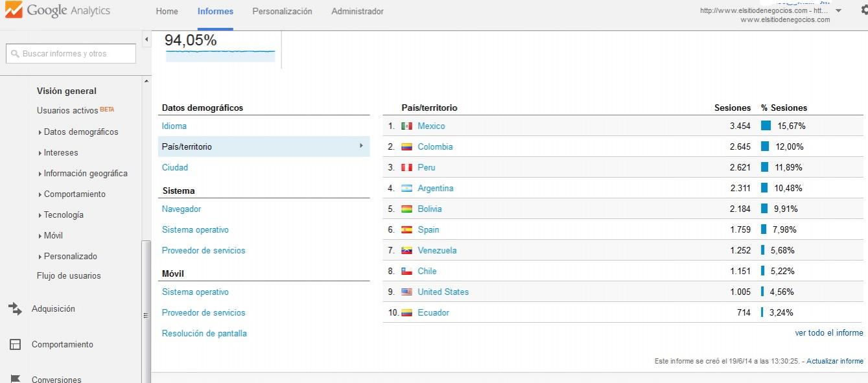Click the 'Buscar informes y otros' search field

[x=71, y=54]
